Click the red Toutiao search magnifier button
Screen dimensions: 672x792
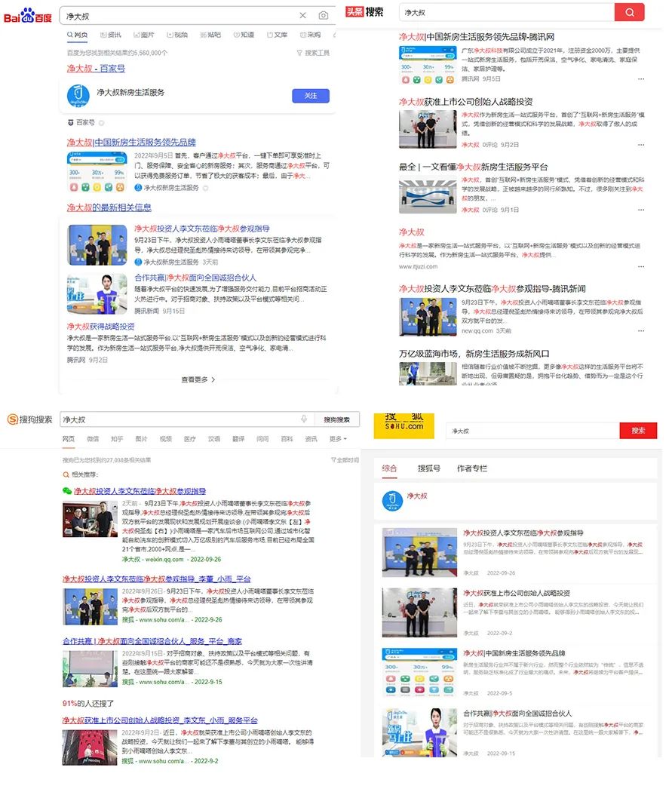[x=629, y=12]
